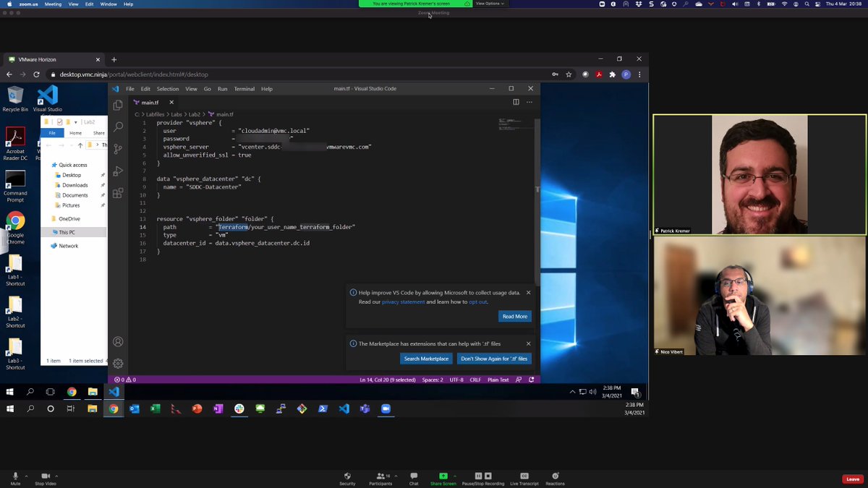Select This PC in File Explorer
The image size is (868, 488).
pyautogui.click(x=67, y=232)
